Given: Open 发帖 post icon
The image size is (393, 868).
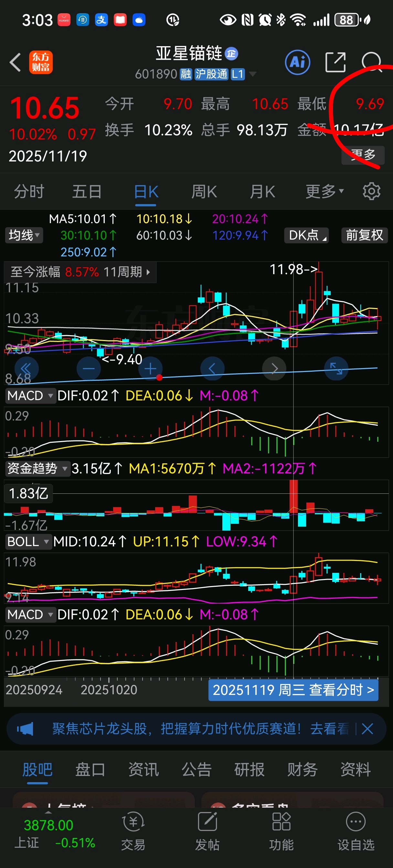Looking at the screenshot, I should click(x=207, y=831).
